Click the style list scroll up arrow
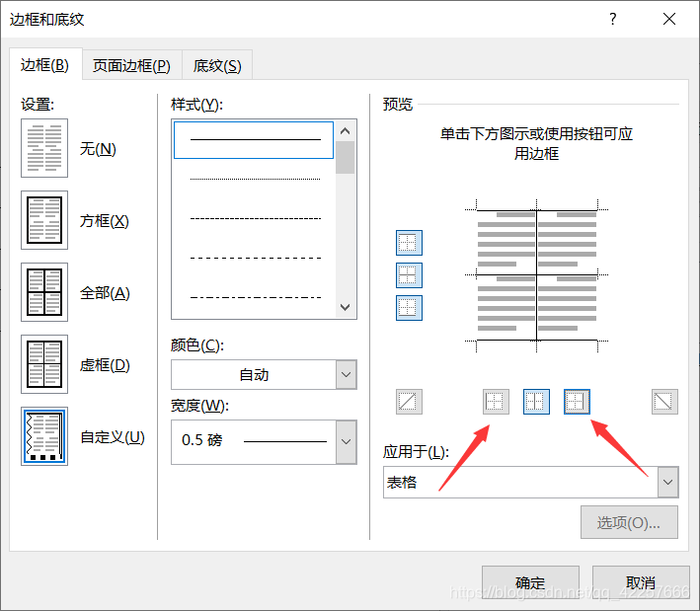 (x=346, y=131)
